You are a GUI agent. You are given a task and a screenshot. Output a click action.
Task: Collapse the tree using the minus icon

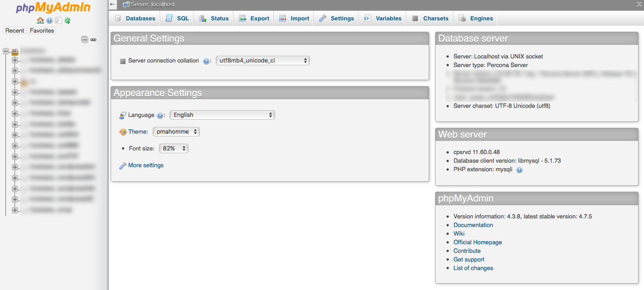pos(85,39)
